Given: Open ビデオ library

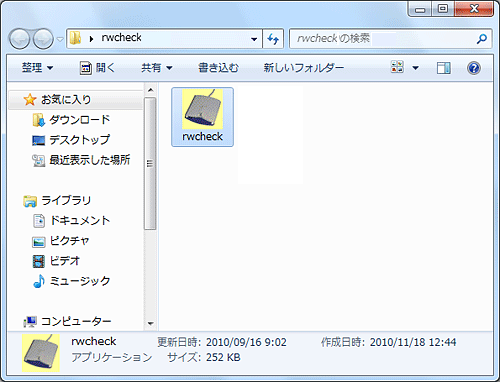Looking at the screenshot, I should click(x=65, y=261).
